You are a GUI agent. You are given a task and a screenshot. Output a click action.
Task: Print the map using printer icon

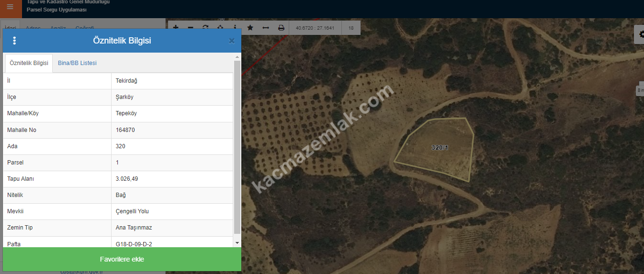281,28
